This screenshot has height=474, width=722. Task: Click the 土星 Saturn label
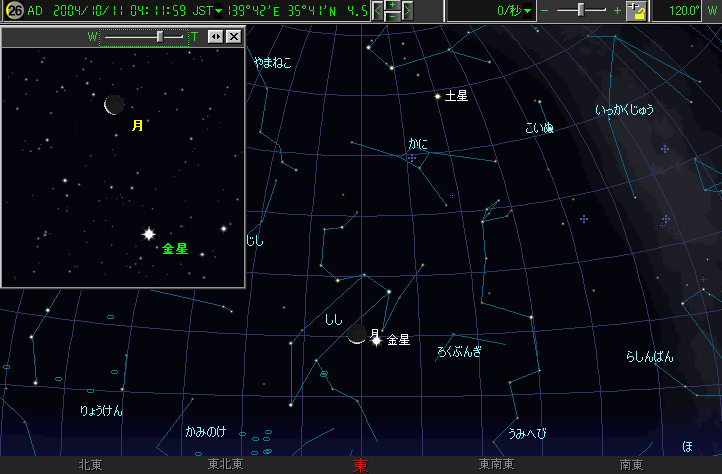(456, 96)
